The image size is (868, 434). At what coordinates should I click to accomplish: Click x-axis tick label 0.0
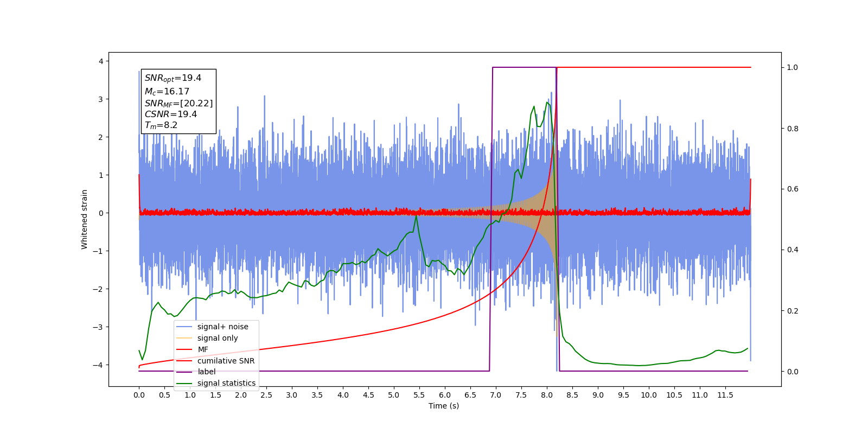[139, 395]
